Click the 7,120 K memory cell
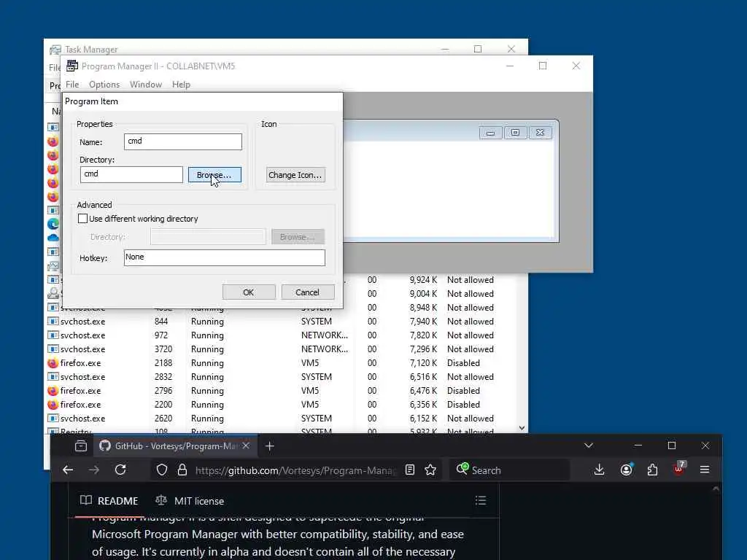747x560 pixels. (x=423, y=363)
